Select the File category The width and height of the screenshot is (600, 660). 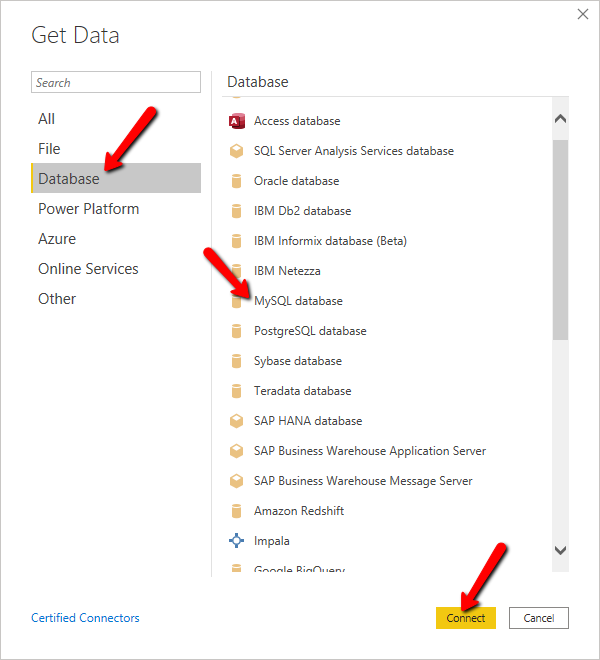(116, 149)
